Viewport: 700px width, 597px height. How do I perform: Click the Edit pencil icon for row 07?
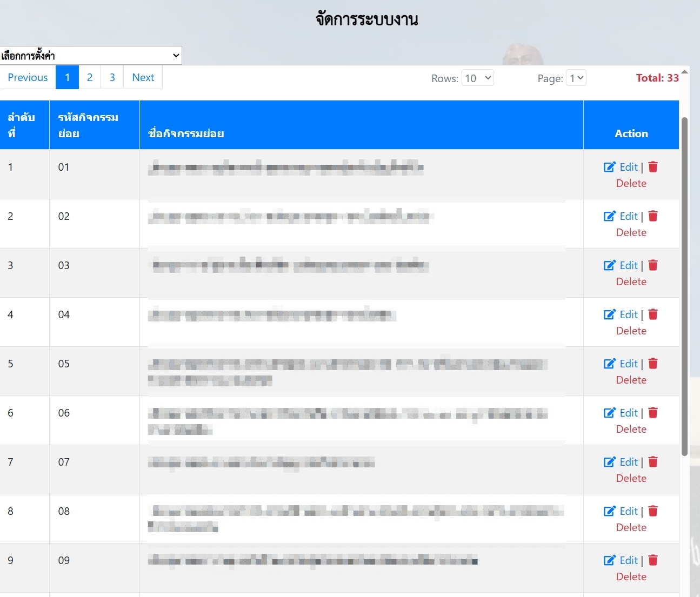(x=609, y=462)
